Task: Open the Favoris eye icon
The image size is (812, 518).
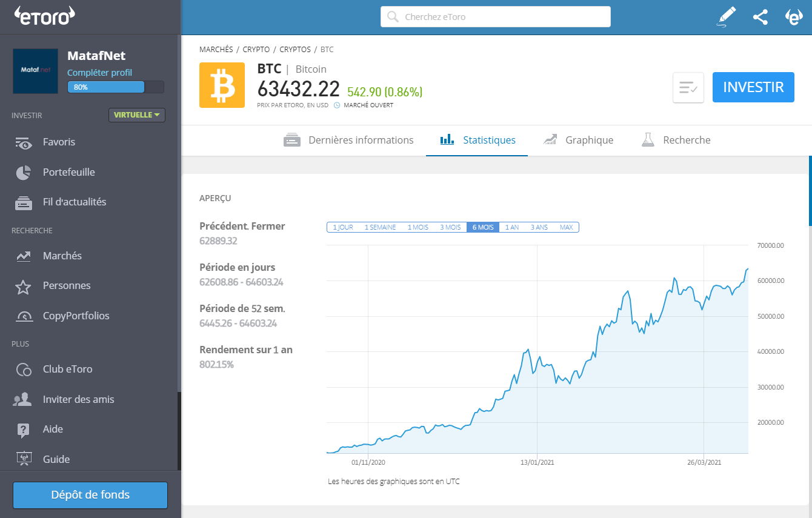Action: (24, 142)
